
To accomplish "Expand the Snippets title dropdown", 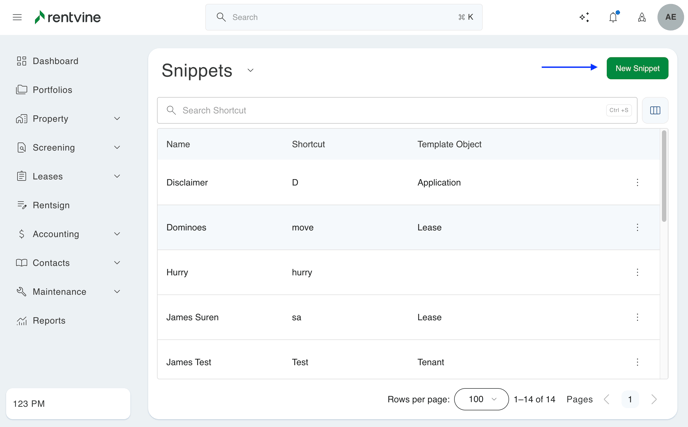I will pyautogui.click(x=251, y=71).
